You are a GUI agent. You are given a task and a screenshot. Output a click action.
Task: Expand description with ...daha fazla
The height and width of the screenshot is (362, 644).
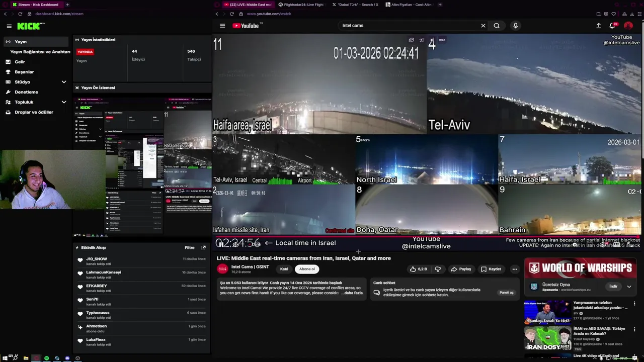point(352,293)
